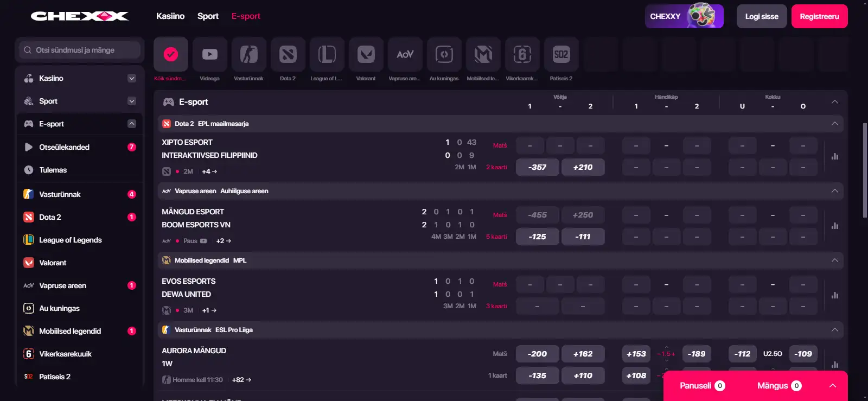Bet on XIPTO ESPORT at -357

pos(537,167)
